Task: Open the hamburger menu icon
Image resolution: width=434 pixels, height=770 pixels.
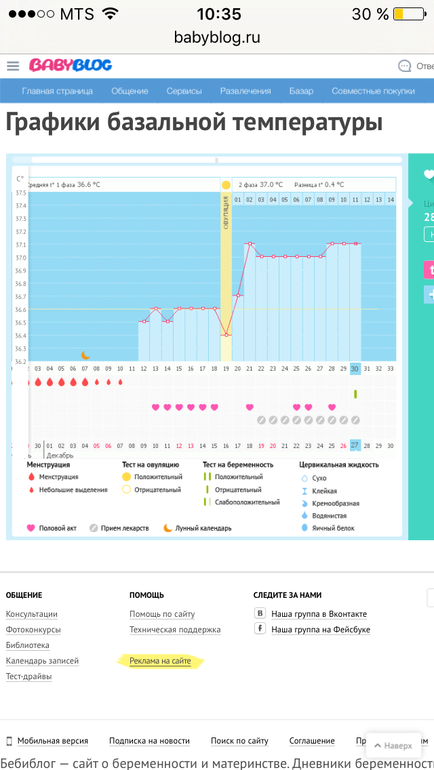Action: (13, 66)
